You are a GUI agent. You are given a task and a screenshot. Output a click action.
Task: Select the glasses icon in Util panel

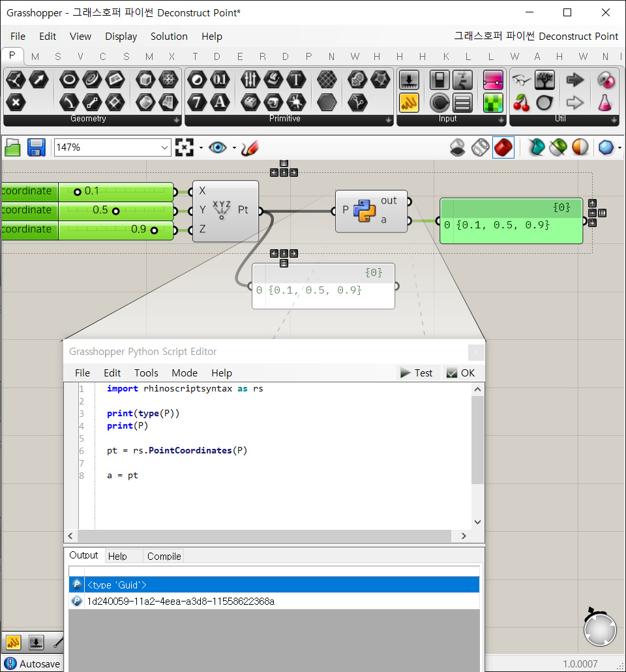[x=522, y=80]
